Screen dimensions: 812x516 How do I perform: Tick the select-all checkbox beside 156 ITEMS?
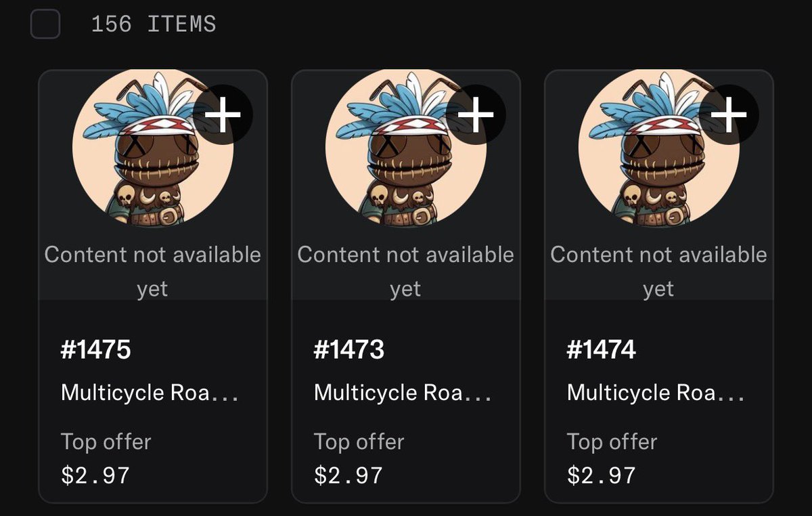click(x=45, y=24)
